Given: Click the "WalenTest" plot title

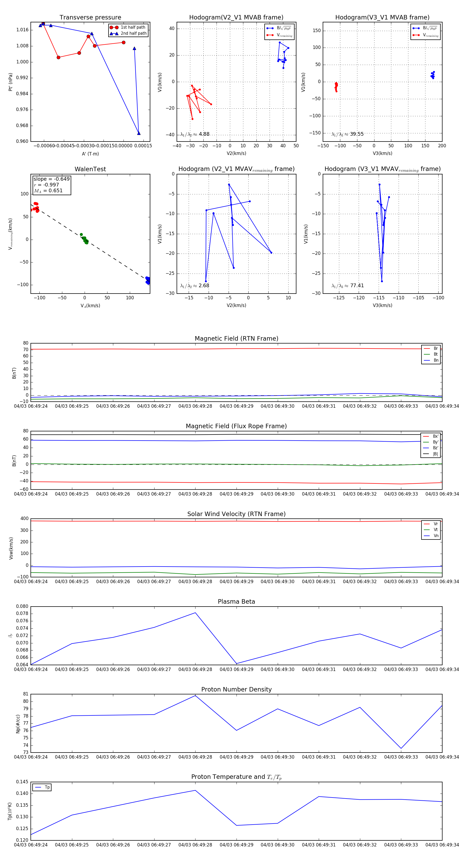Looking at the screenshot, I should coord(90,169).
